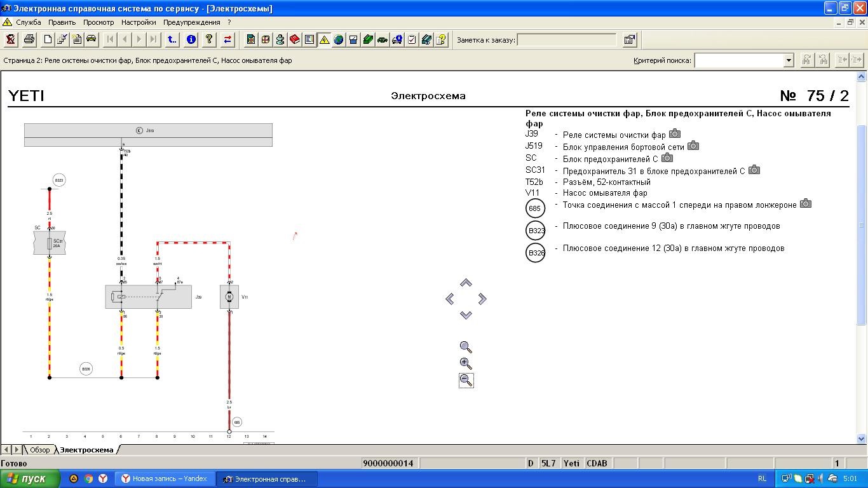Click the RL language indicator in tray

point(762,478)
